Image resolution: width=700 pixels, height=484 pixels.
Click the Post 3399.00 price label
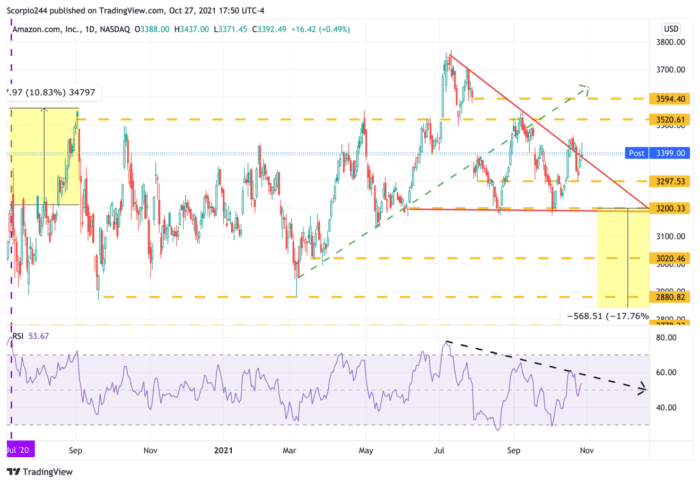coord(655,153)
